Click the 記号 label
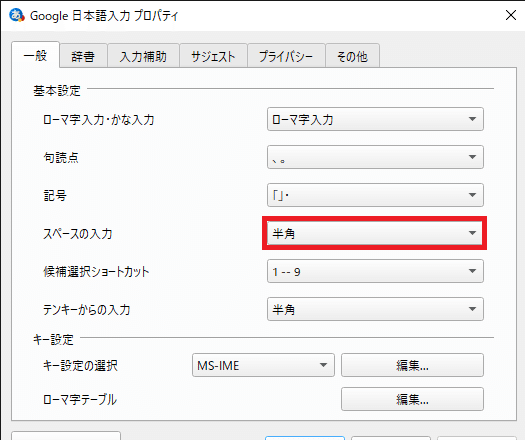Screen dimensions: 525x440 point(55,195)
